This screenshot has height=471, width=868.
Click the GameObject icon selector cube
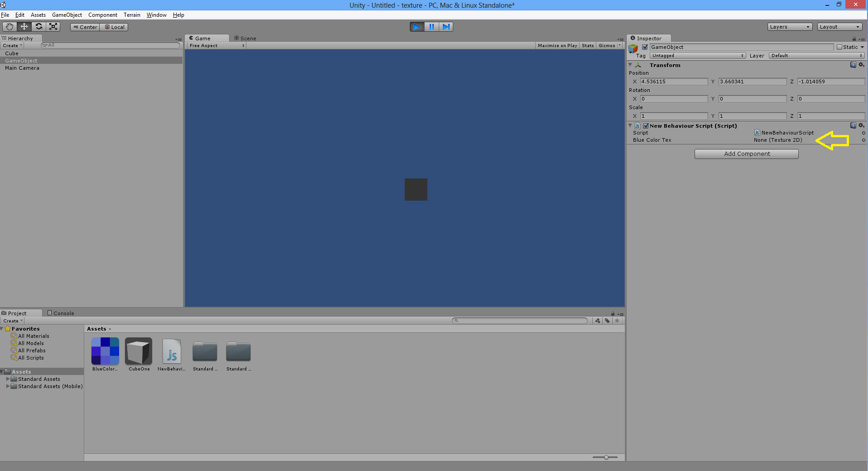633,48
